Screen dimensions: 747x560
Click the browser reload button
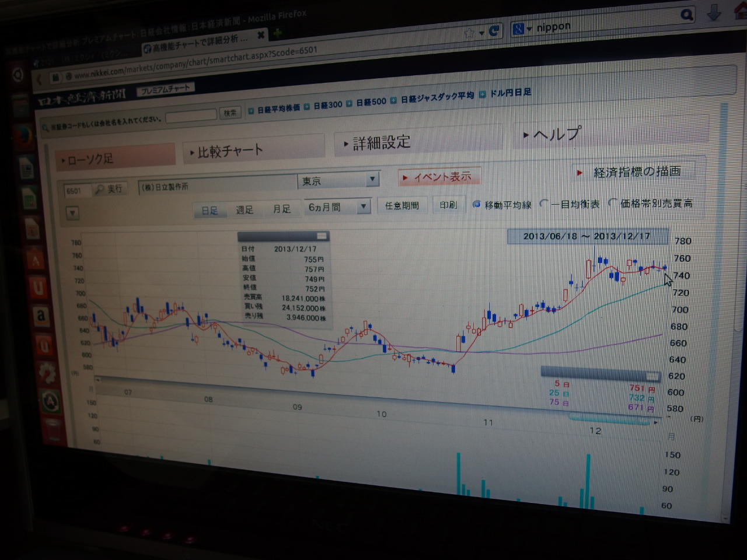click(494, 31)
